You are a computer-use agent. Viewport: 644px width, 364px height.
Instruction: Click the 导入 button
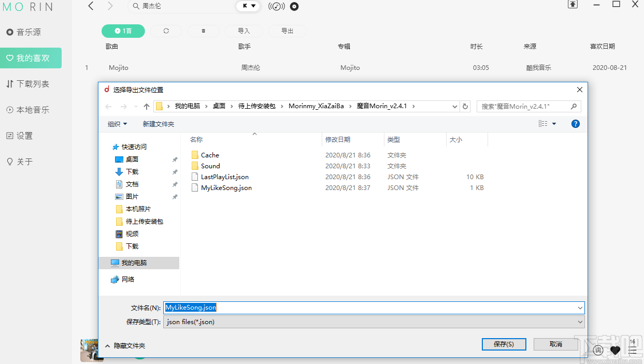pyautogui.click(x=244, y=31)
